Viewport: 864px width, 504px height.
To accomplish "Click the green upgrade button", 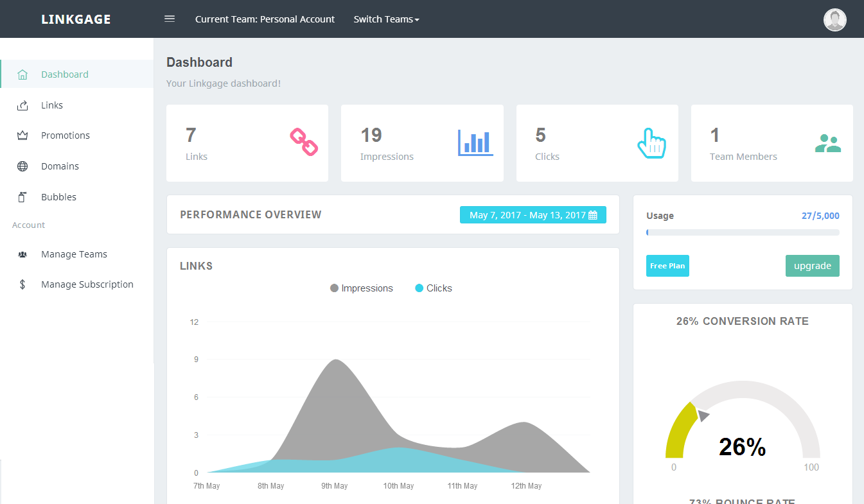I will point(813,266).
